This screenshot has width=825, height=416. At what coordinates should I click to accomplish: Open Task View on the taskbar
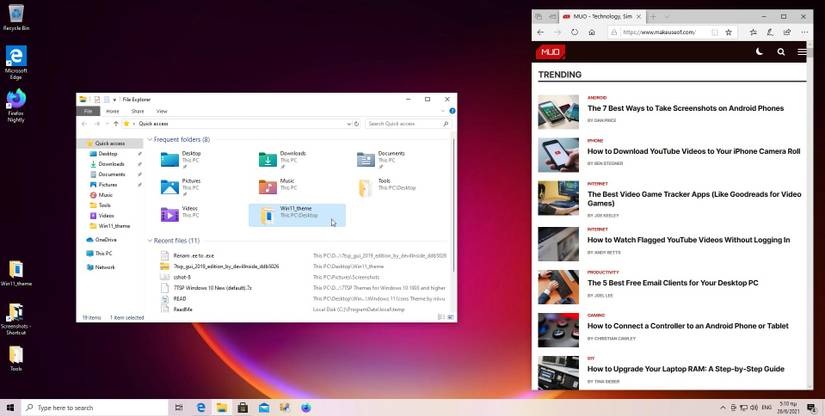click(x=179, y=408)
